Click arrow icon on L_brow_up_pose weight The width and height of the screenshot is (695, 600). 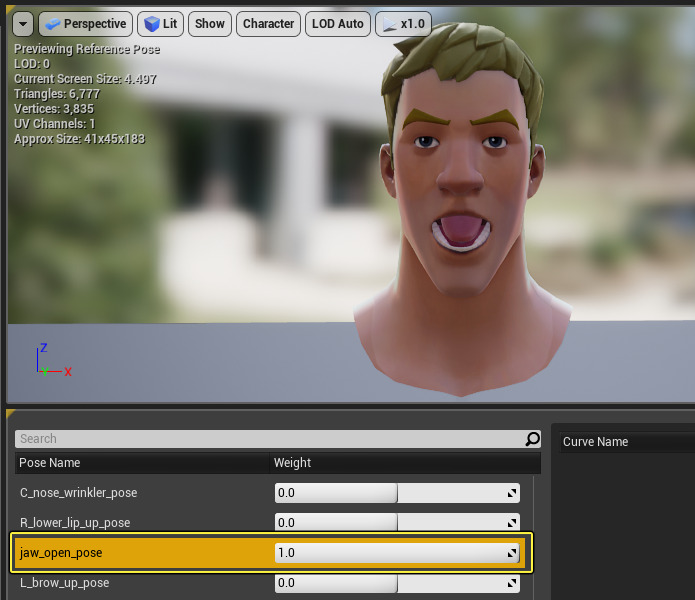point(512,583)
